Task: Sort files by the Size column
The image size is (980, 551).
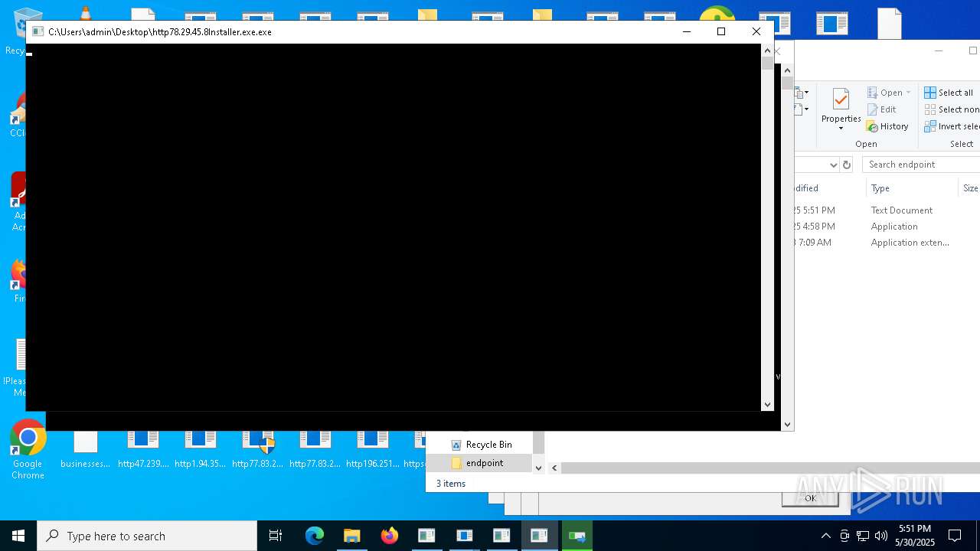Action: coord(969,188)
